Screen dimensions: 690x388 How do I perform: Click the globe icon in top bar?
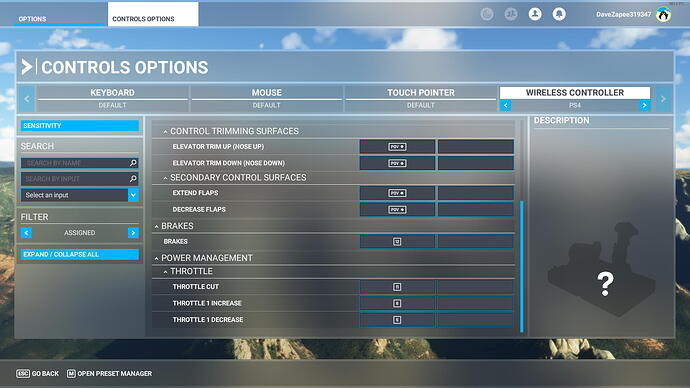pyautogui.click(x=487, y=14)
